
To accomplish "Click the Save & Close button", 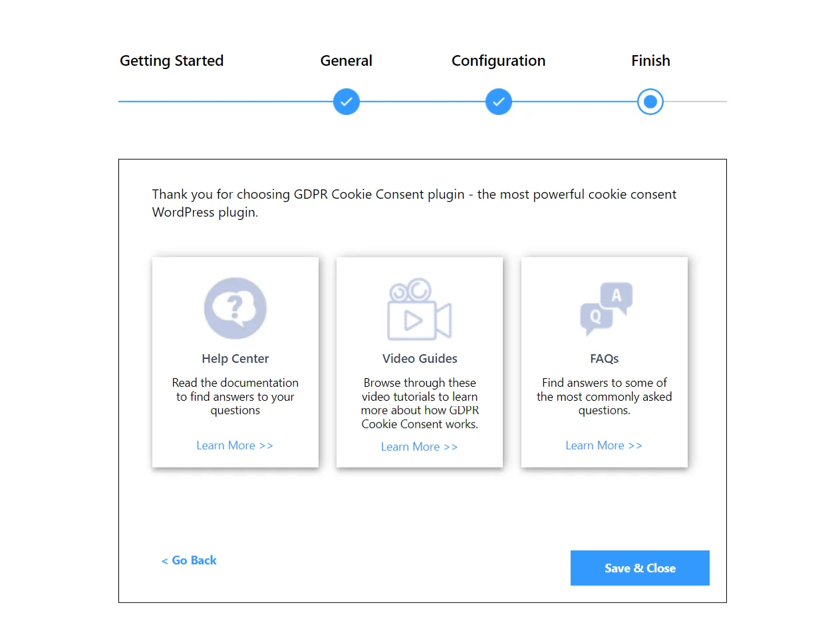I will (640, 568).
